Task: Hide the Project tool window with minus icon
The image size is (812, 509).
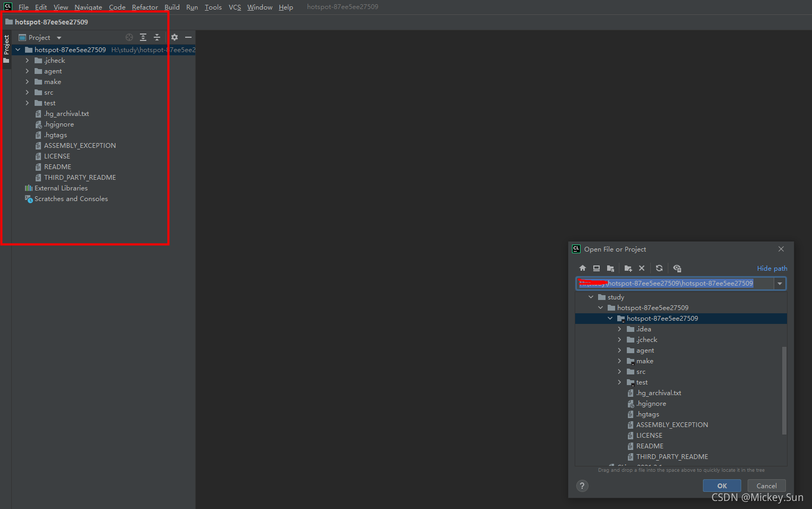Action: coord(188,37)
